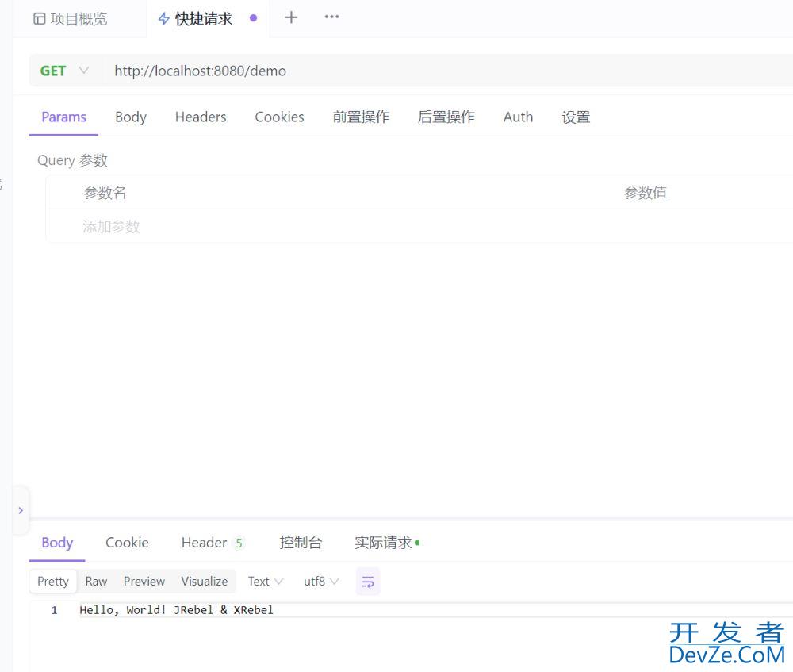
Task: Click the 添加参数 field
Action: pos(111,226)
